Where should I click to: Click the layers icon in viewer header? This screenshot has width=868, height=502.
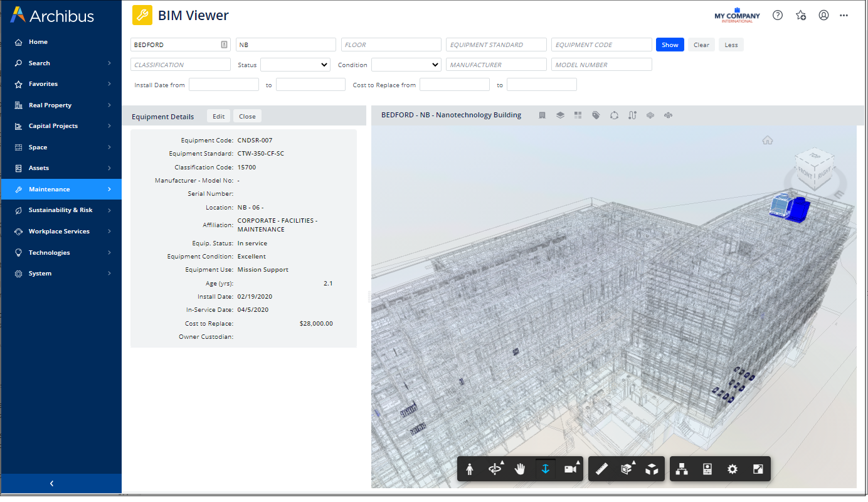(560, 115)
